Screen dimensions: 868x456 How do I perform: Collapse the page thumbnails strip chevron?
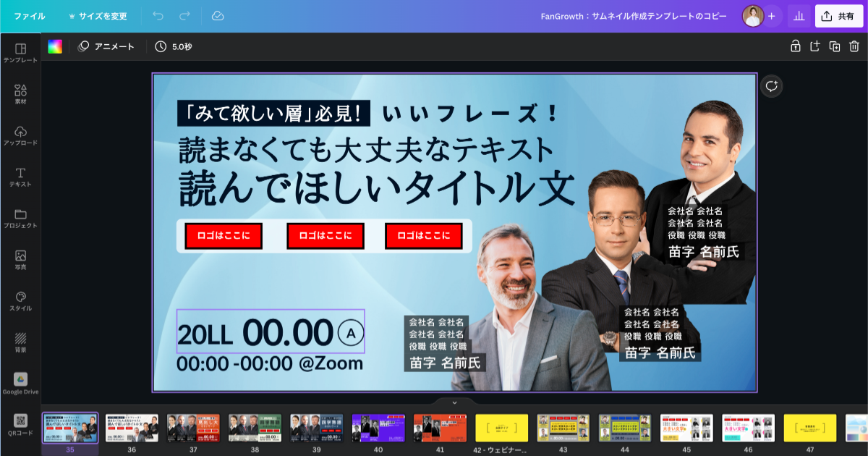pyautogui.click(x=454, y=402)
